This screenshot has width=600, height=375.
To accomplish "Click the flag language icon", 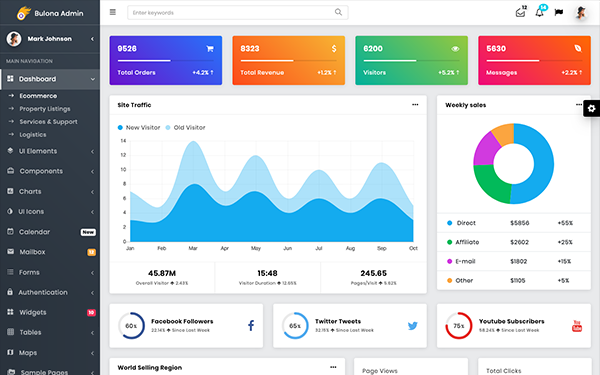I will pyautogui.click(x=559, y=12).
